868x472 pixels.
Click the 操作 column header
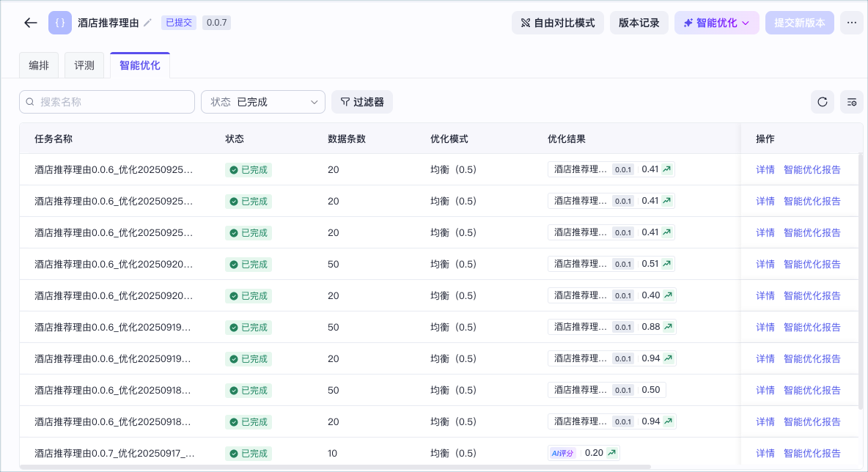pyautogui.click(x=765, y=139)
